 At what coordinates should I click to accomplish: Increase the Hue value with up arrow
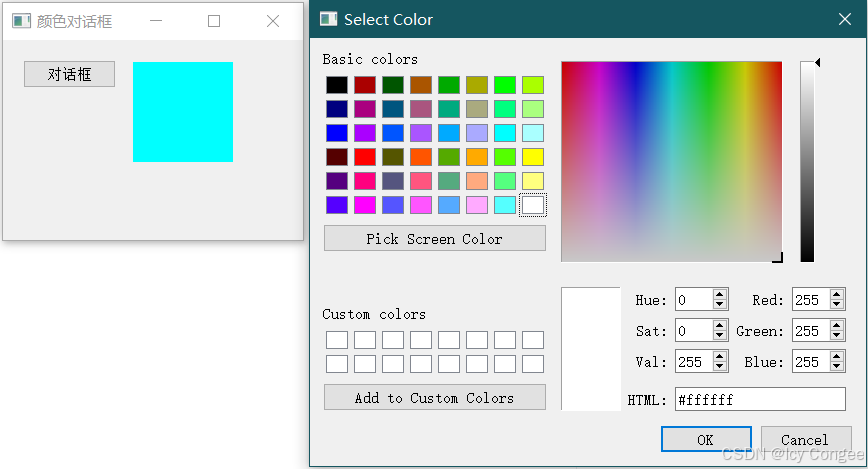click(719, 295)
